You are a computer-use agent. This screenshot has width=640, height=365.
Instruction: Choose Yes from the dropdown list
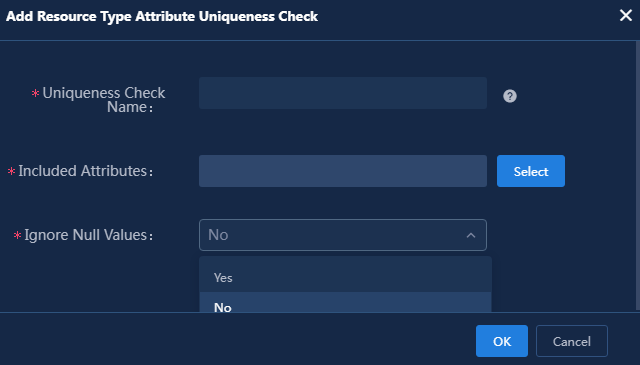345,278
